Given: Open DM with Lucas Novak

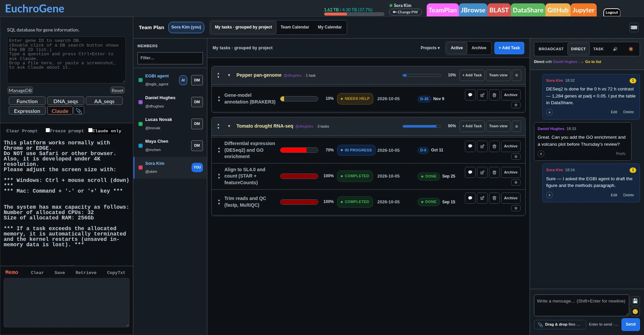Looking at the screenshot, I should [197, 124].
